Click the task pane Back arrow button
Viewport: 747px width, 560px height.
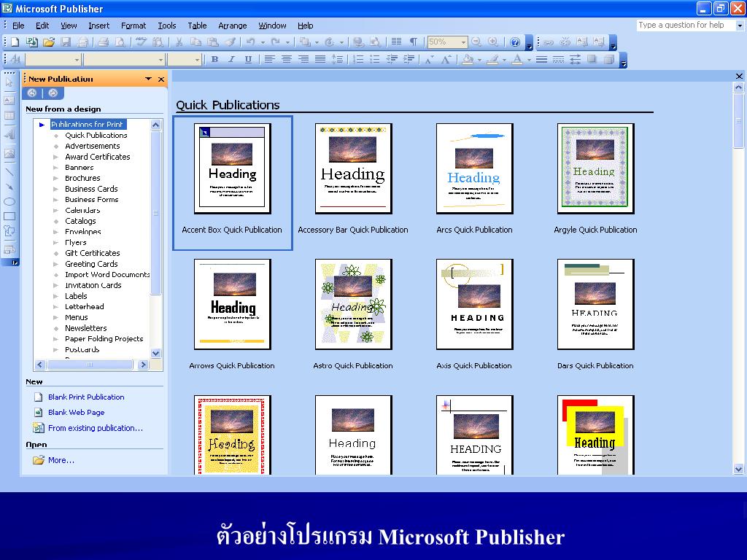tap(32, 93)
